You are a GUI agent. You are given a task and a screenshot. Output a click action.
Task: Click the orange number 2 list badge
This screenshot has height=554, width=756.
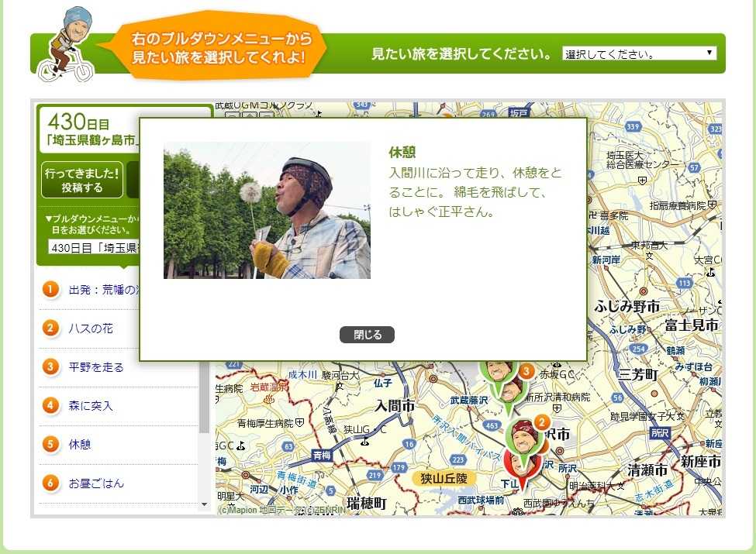coord(51,329)
